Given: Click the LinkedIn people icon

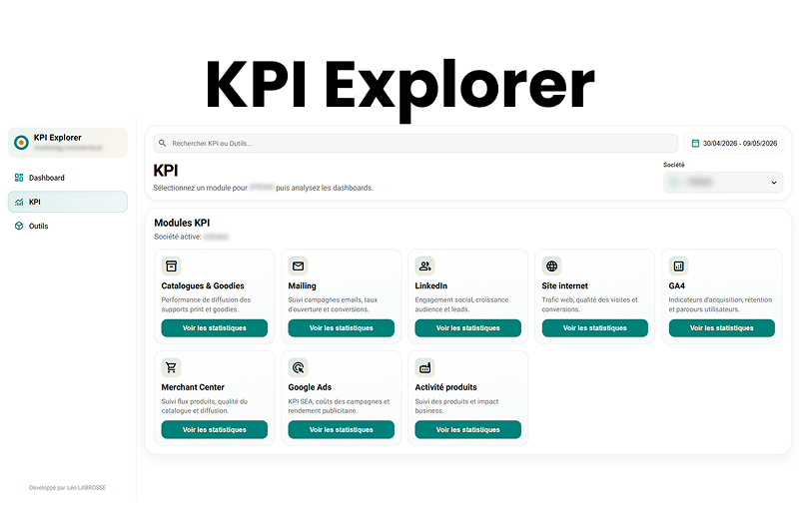Looking at the screenshot, I should tap(425, 266).
